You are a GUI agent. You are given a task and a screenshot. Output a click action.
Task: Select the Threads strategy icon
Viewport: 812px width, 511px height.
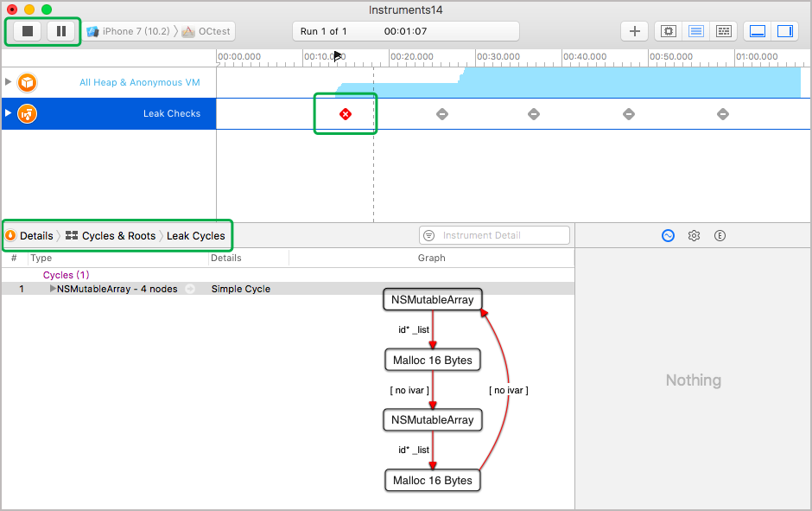click(x=724, y=31)
